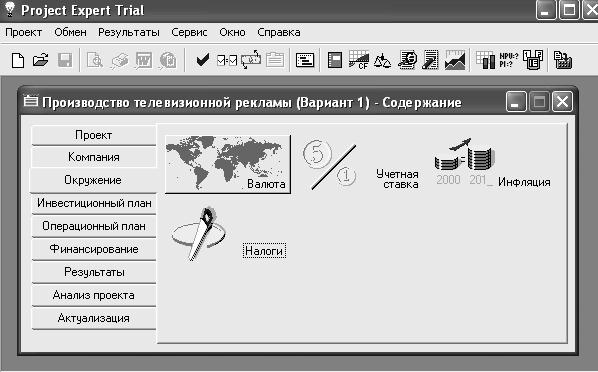
Task: Open the balance sheet scales icon
Action: point(382,61)
